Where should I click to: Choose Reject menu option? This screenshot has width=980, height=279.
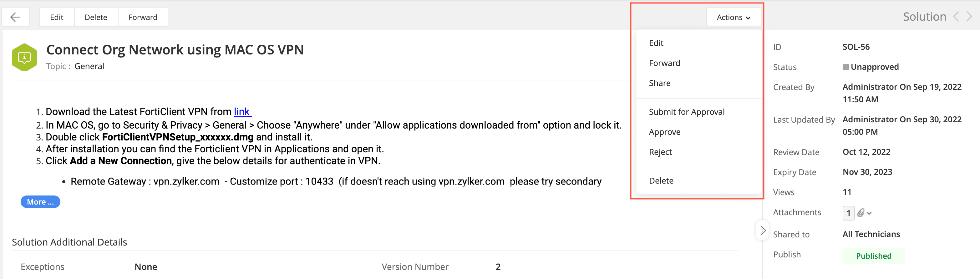pos(660,152)
